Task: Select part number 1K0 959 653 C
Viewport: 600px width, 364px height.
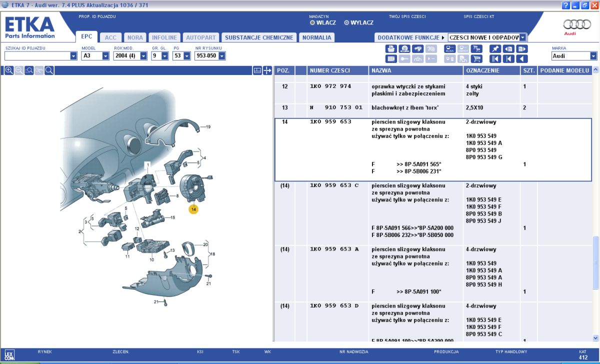Action: [334, 185]
